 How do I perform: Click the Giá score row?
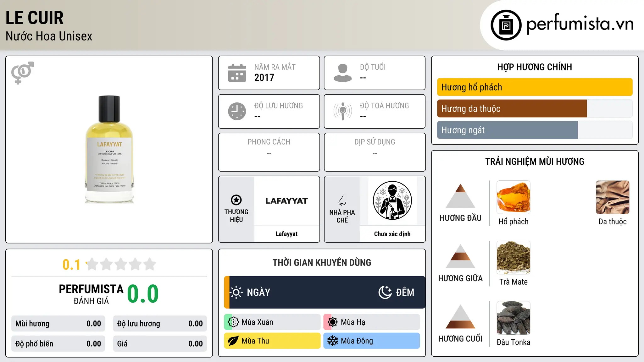pos(160,344)
